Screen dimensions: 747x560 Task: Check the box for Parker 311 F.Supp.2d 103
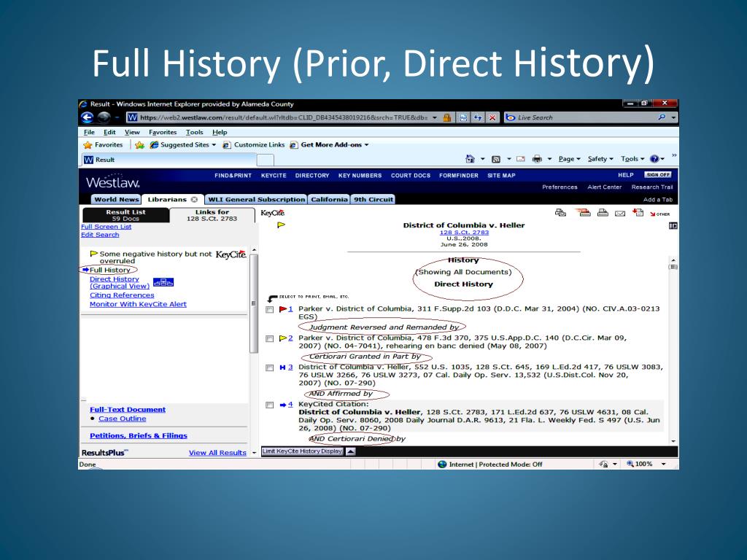270,309
